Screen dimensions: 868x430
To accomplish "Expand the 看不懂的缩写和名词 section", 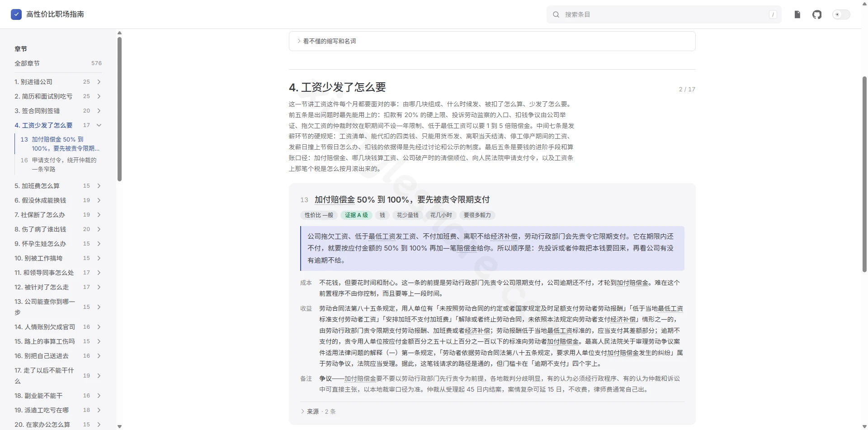I will (x=492, y=41).
